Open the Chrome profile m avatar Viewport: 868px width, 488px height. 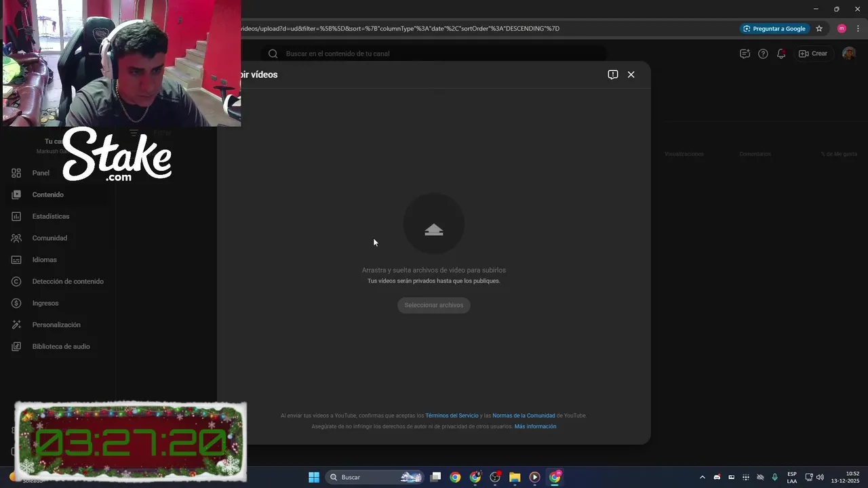(842, 28)
